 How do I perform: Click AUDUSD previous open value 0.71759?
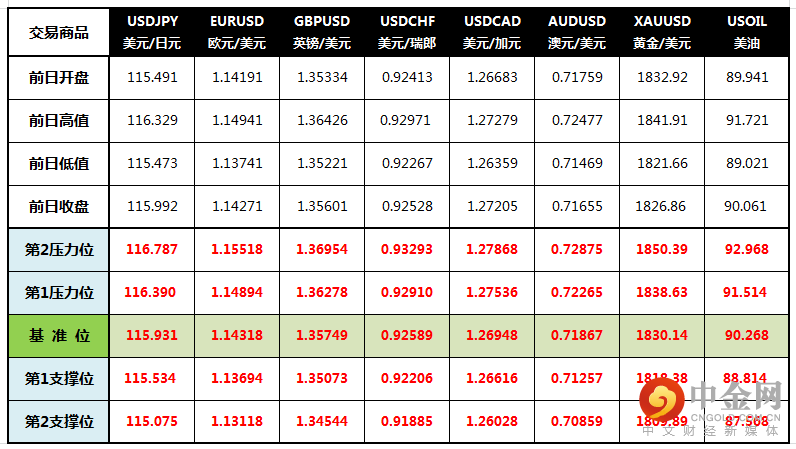point(577,76)
